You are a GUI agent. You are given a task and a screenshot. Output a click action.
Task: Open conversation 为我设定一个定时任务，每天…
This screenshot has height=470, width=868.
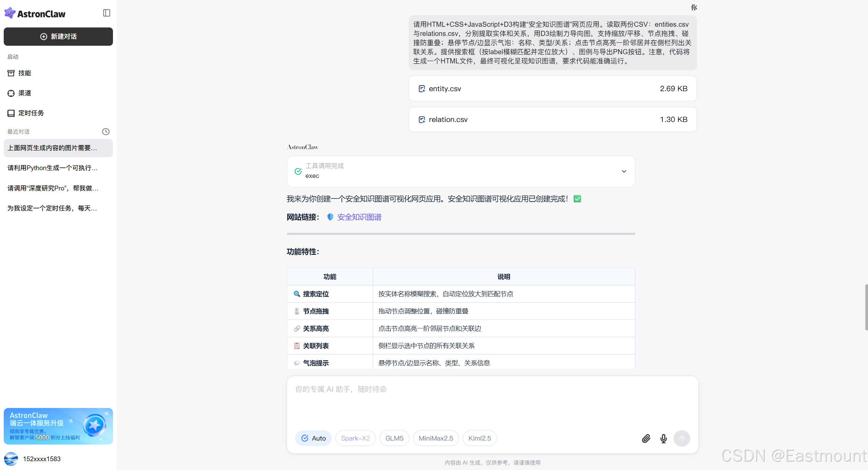[58, 208]
